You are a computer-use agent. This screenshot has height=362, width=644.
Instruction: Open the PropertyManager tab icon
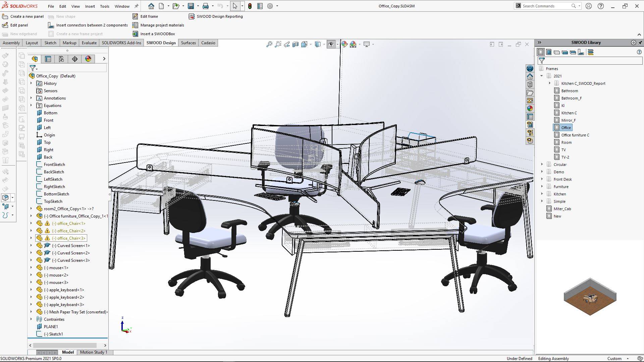tap(48, 59)
